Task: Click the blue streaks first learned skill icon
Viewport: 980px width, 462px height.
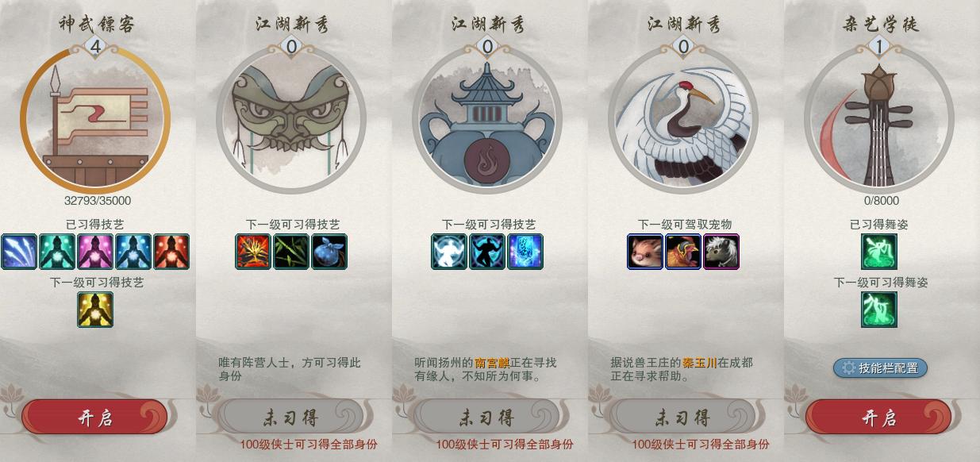Action: pos(19,252)
